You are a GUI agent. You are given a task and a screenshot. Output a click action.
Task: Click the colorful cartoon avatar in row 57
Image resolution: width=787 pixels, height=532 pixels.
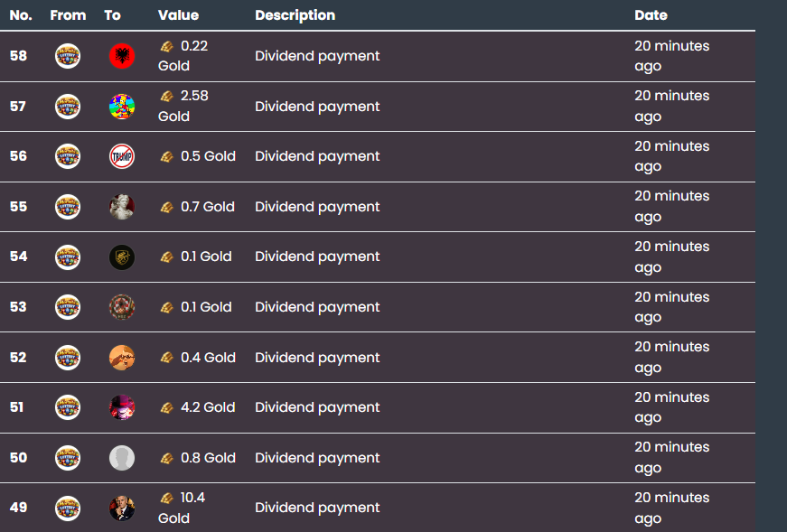click(x=122, y=107)
